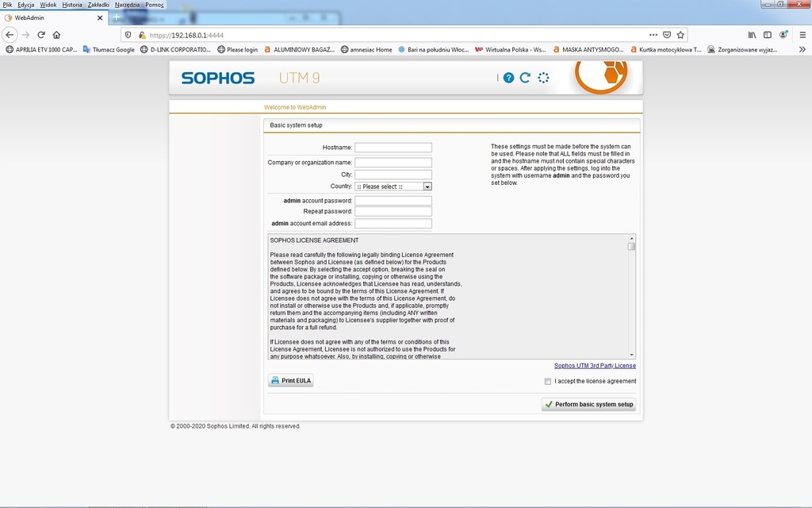Viewport: 812px width, 508px height.
Task: Click the Pocket save icon
Action: [x=667, y=35]
